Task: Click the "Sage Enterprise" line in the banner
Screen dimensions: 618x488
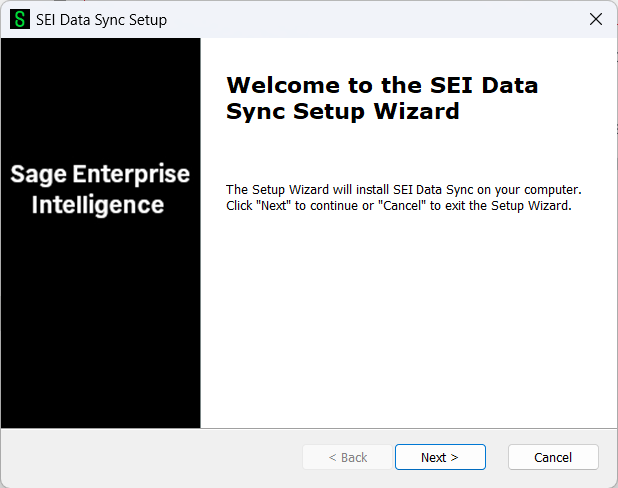Action: point(100,174)
